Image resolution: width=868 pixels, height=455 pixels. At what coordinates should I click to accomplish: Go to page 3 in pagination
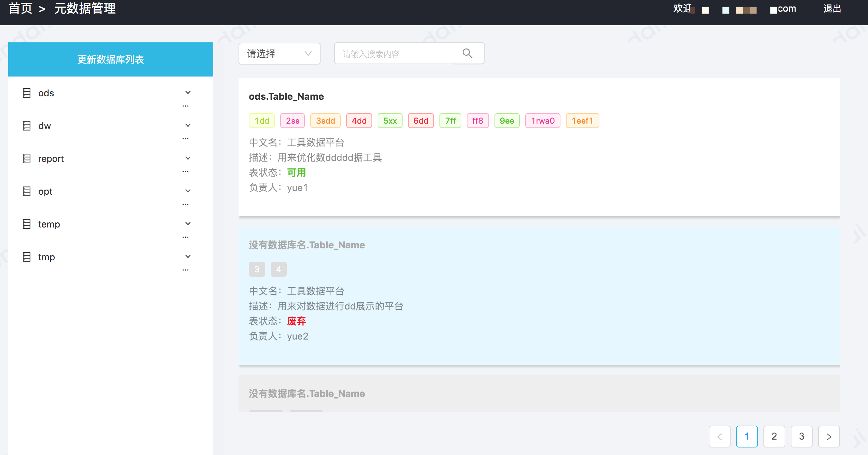(801, 436)
